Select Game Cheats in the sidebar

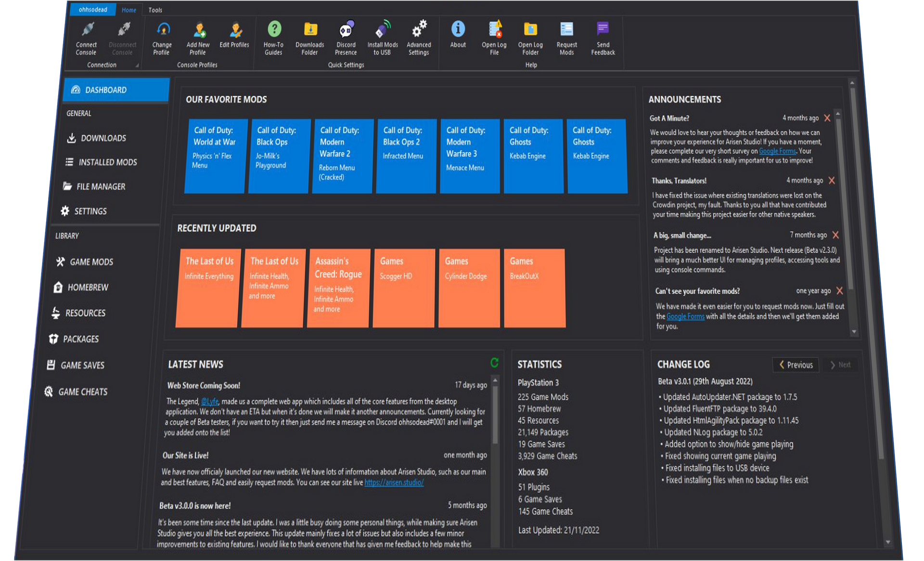point(82,391)
